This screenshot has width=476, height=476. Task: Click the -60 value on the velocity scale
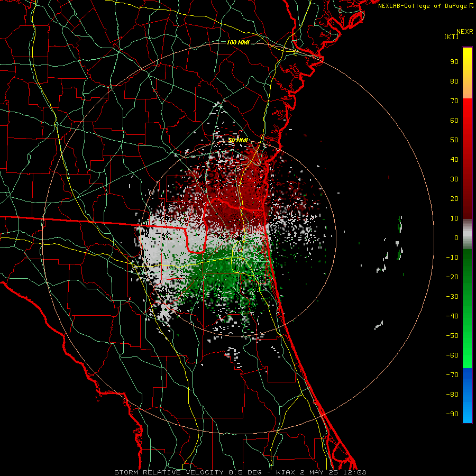click(x=452, y=355)
